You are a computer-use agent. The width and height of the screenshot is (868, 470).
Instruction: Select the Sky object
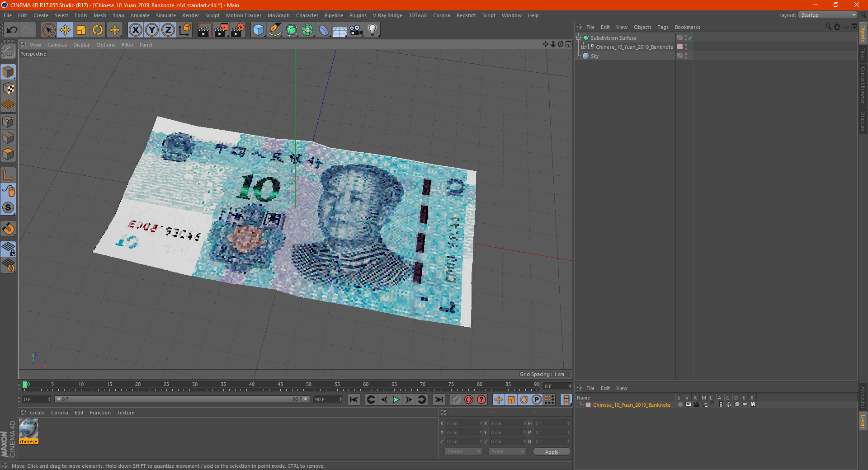point(594,56)
